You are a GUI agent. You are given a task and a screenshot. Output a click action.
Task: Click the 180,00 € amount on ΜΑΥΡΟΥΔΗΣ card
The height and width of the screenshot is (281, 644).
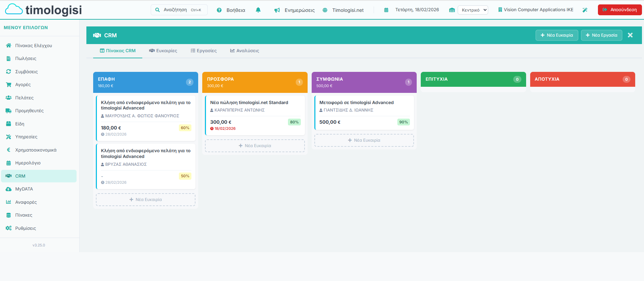[x=111, y=128]
